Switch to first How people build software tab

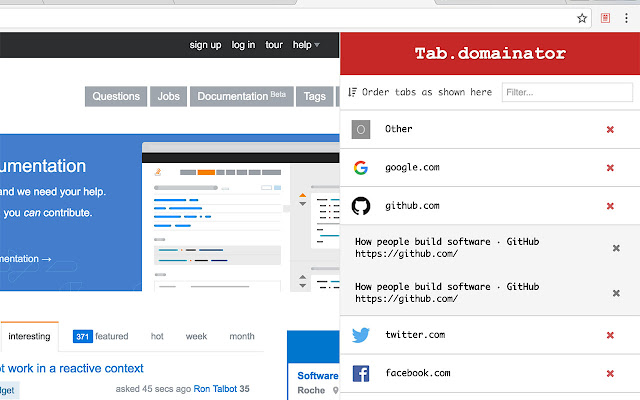[447, 247]
